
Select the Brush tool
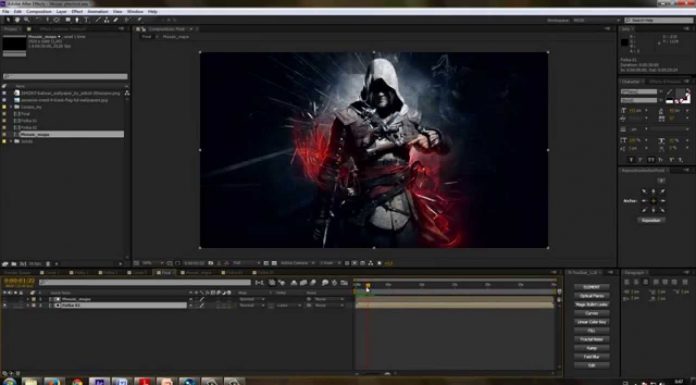98,20
